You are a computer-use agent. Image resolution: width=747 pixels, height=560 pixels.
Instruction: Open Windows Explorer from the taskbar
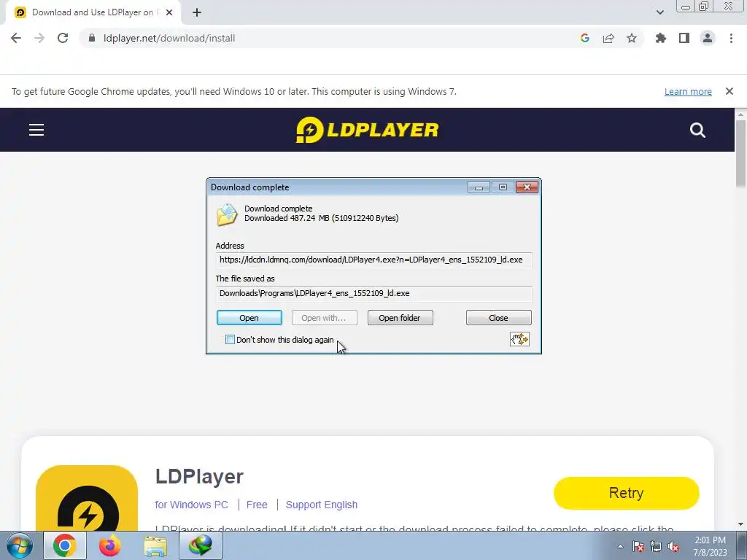point(155,545)
